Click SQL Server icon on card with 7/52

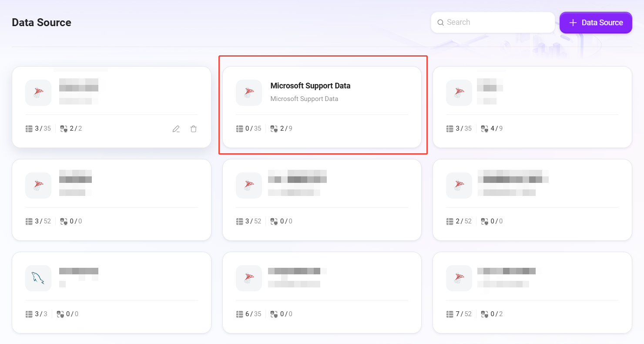(x=459, y=278)
